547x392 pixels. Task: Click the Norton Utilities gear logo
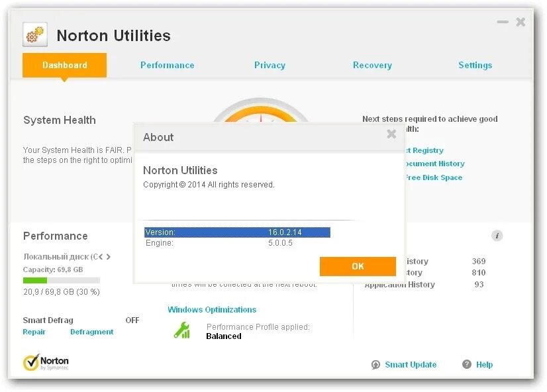coord(34,34)
